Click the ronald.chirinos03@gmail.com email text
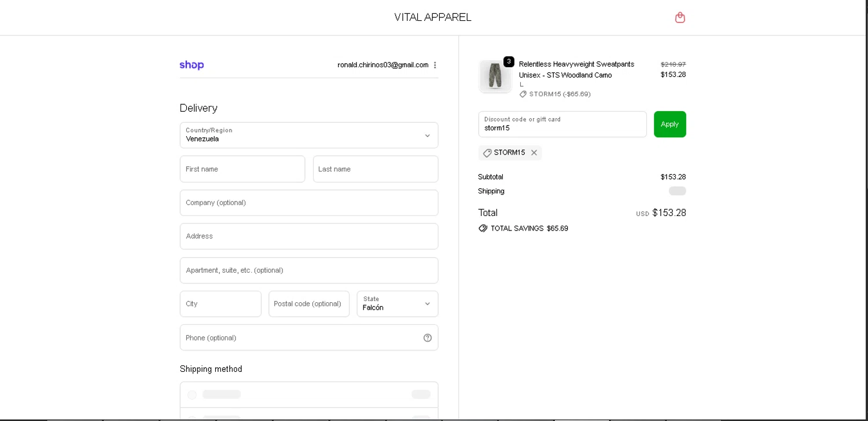 point(383,65)
